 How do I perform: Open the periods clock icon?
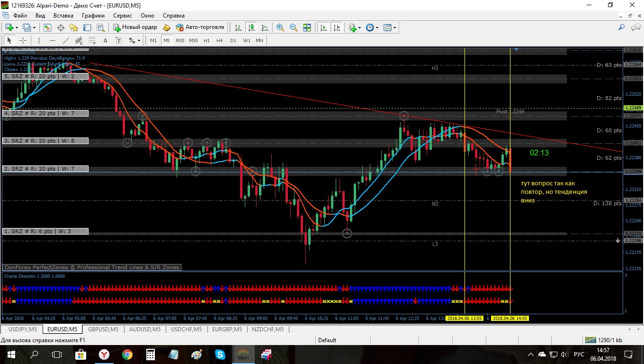tap(370, 27)
